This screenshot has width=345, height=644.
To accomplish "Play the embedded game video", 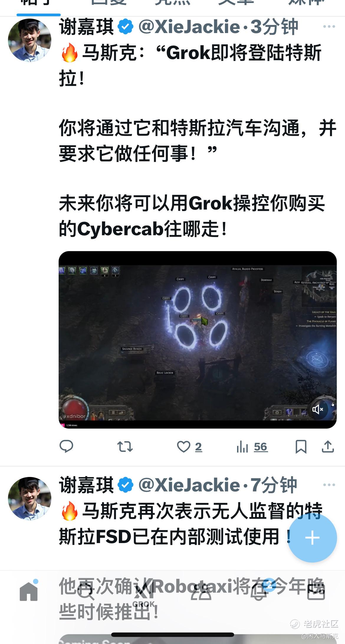I will (198, 340).
